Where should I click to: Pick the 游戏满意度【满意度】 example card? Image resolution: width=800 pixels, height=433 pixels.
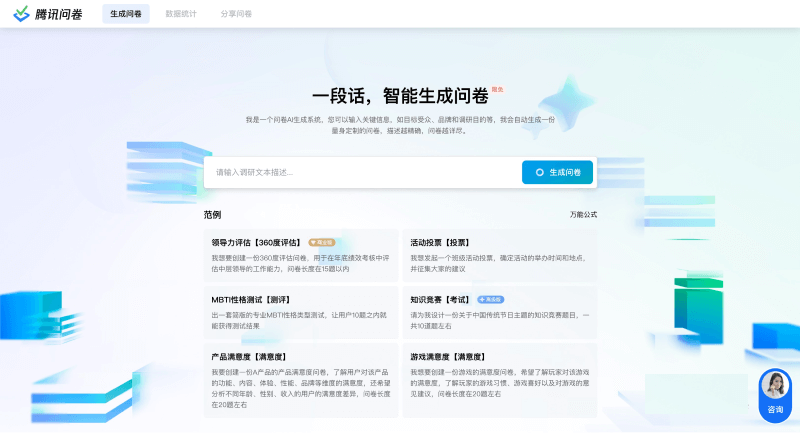tap(499, 379)
